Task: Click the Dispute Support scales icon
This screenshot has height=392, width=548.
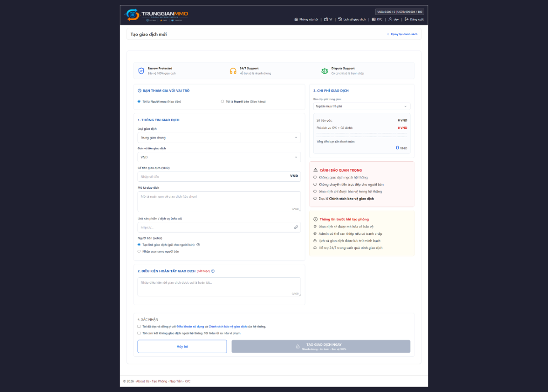Action: 325,71
